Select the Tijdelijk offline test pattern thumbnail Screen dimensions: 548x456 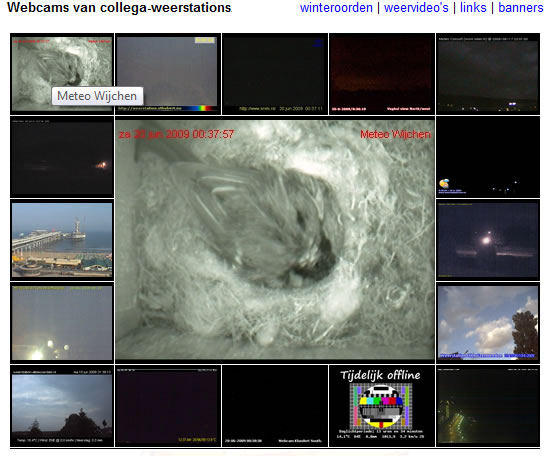tap(382, 406)
